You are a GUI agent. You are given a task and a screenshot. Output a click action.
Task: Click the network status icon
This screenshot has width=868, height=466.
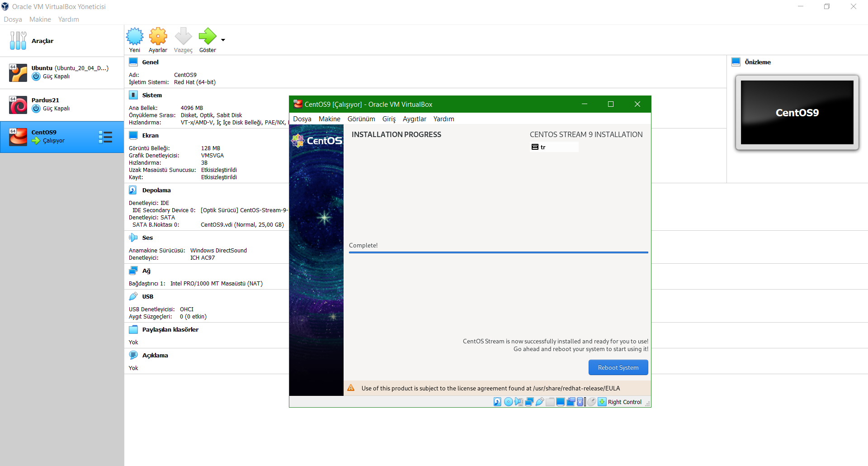click(529, 402)
